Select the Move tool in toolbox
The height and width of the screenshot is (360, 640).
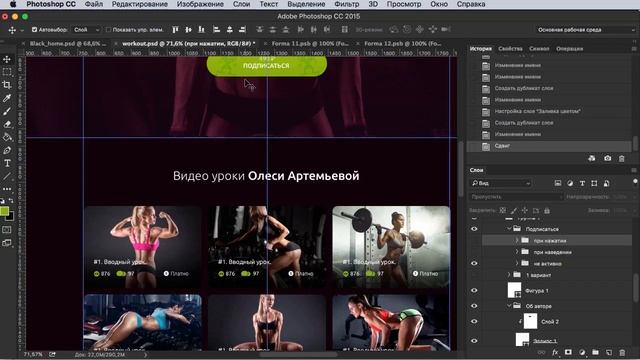coord(7,60)
